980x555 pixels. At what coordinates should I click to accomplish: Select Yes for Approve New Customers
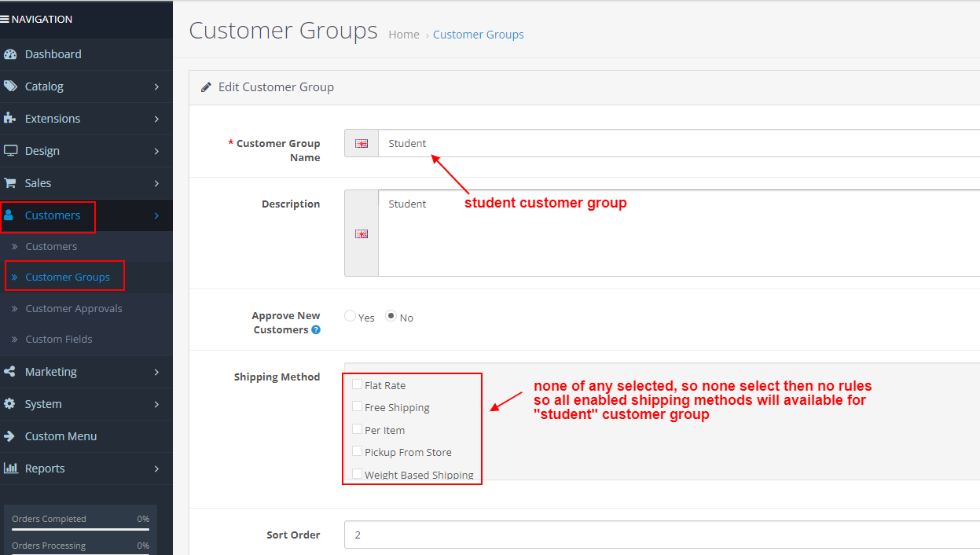coord(351,315)
